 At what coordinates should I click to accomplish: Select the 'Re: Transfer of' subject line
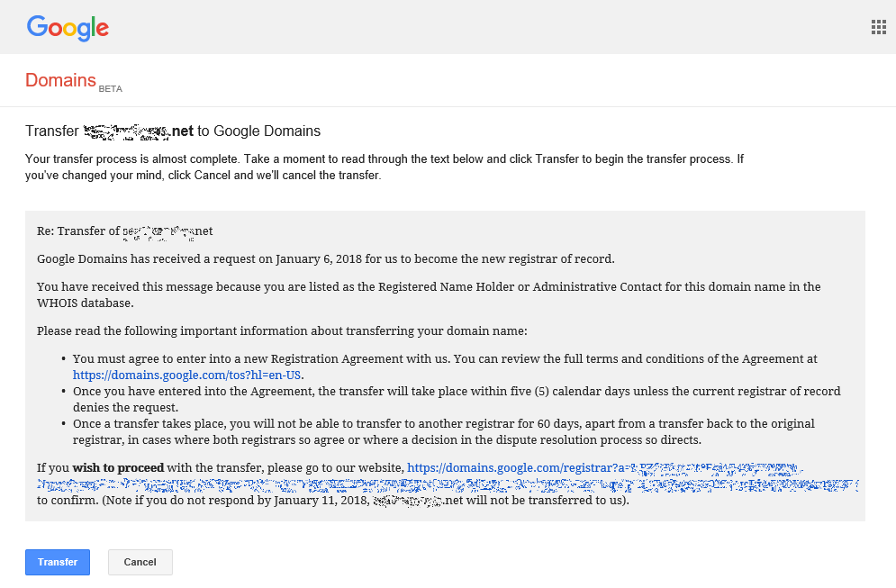click(x=124, y=231)
